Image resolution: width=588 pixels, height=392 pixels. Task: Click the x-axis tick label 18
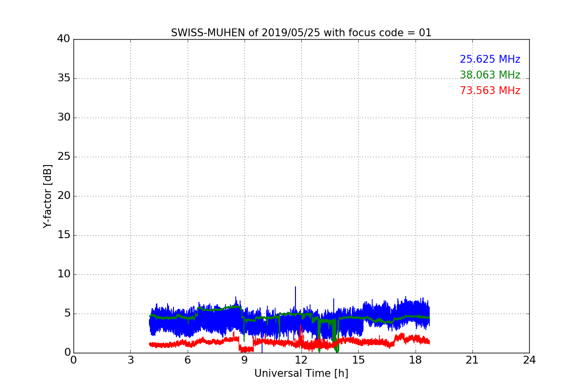tap(416, 360)
